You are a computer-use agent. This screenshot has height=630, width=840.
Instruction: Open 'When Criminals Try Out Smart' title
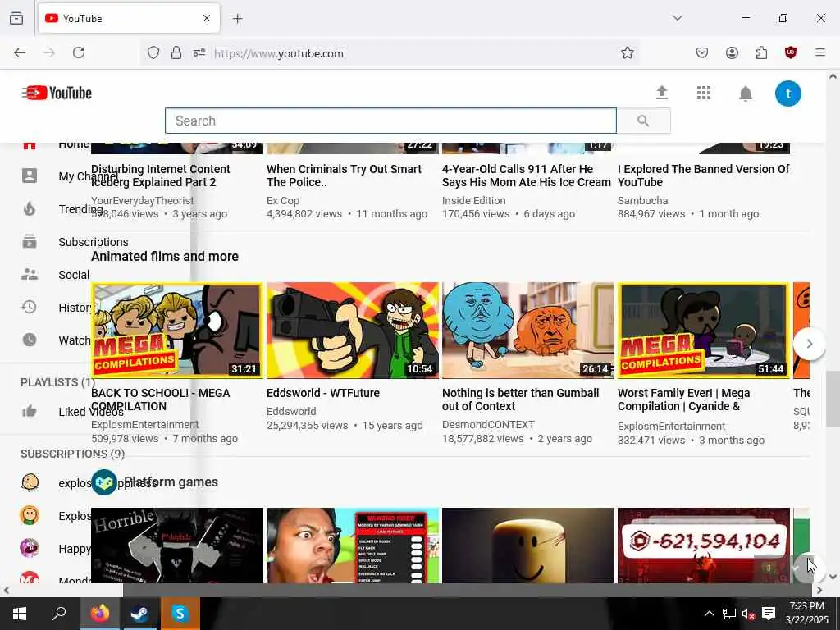tap(344, 176)
